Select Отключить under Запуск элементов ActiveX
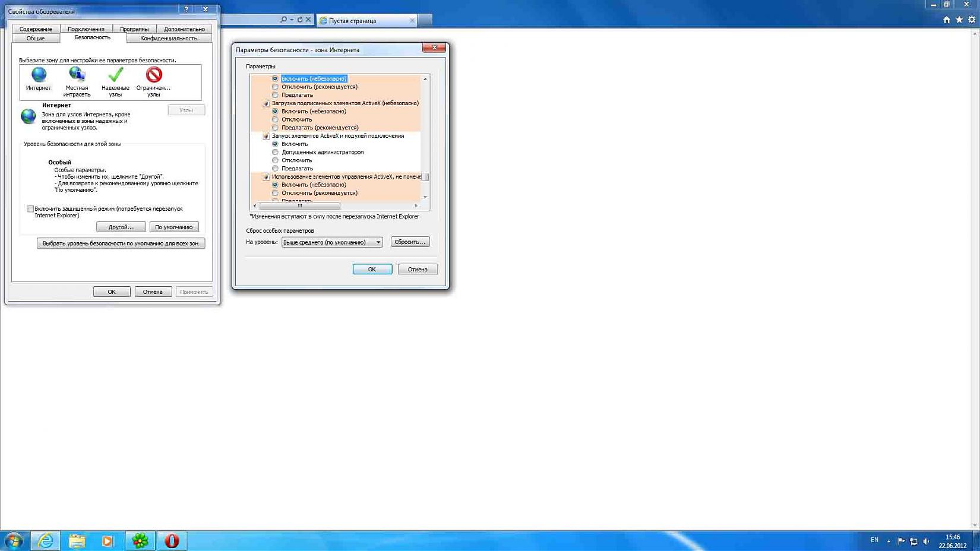The width and height of the screenshot is (980, 551). 275,160
